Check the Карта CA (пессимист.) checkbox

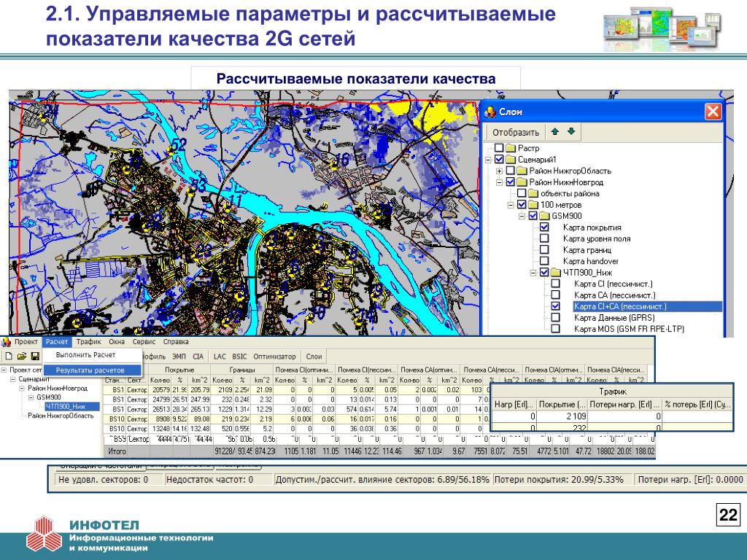555,295
